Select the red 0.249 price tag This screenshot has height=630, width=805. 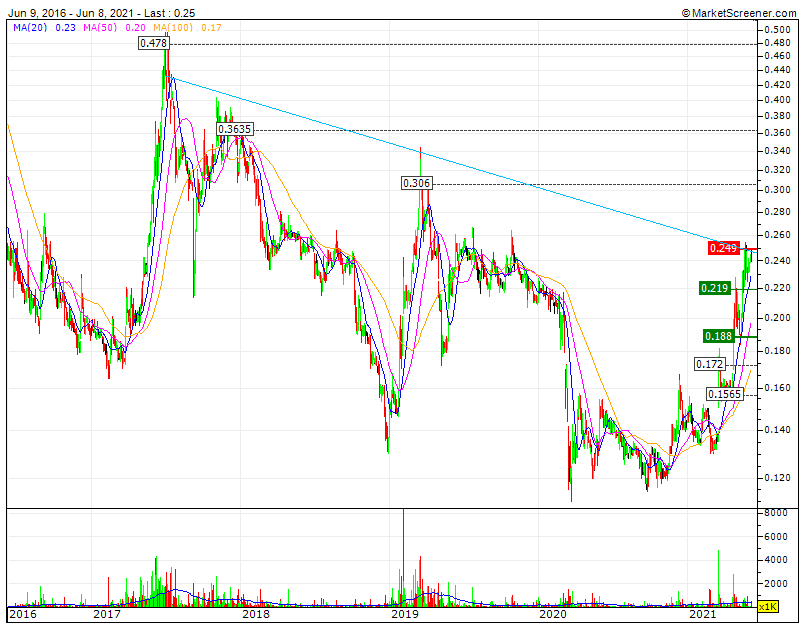tap(723, 249)
